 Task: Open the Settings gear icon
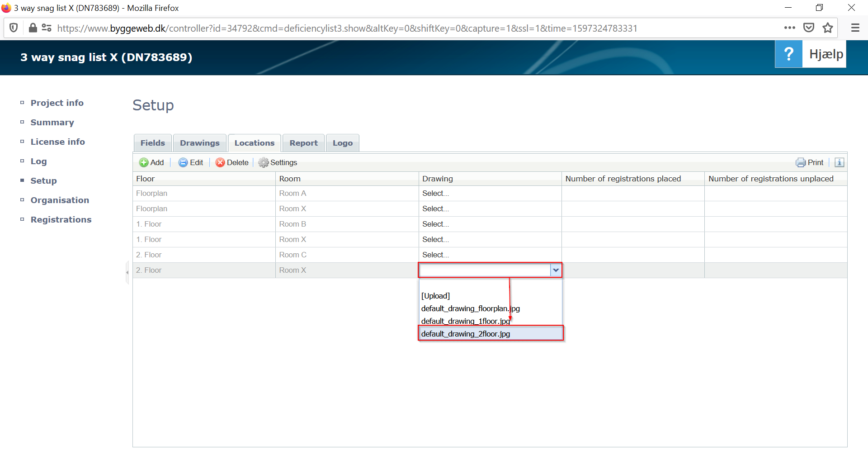pos(264,162)
